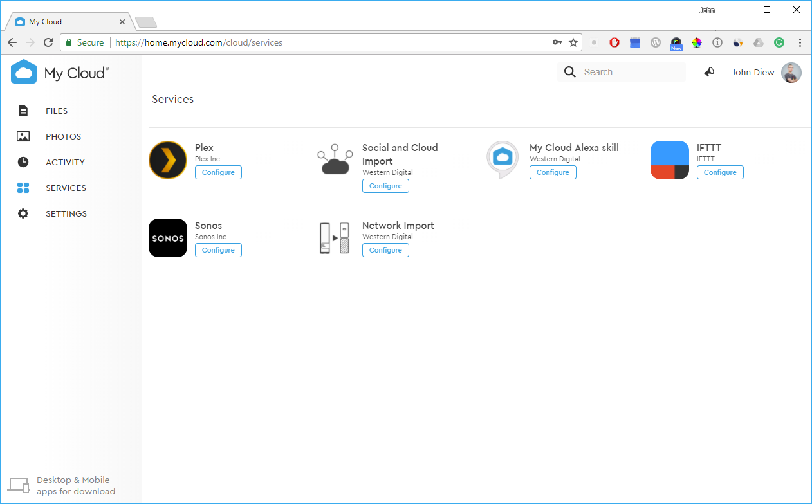Click the My Cloud logo icon
Screen dimensions: 812x504
pyautogui.click(x=24, y=72)
